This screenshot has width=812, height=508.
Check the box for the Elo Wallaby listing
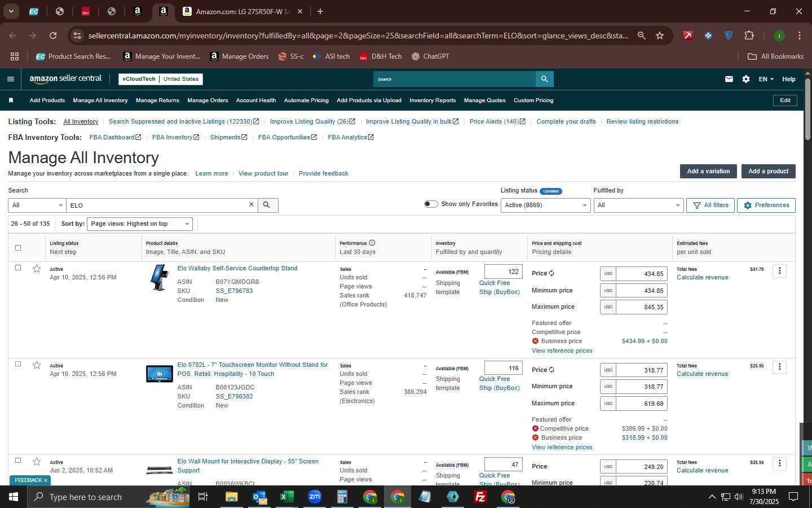18,268
